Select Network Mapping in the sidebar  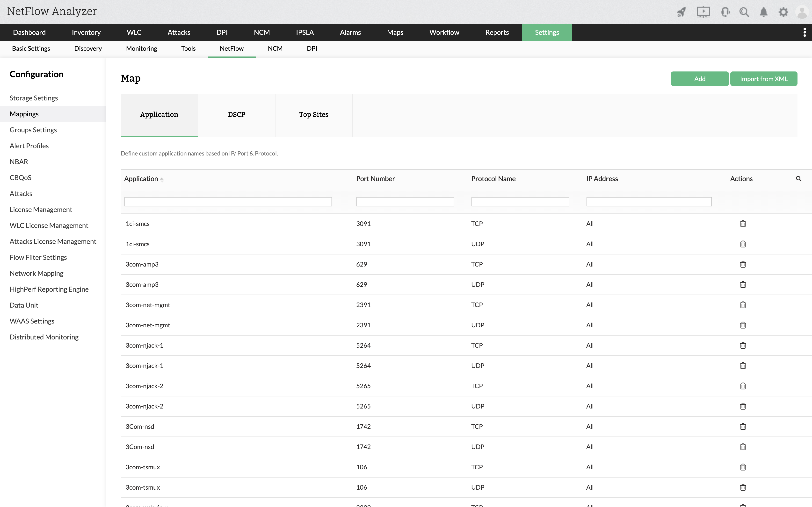pyautogui.click(x=36, y=273)
